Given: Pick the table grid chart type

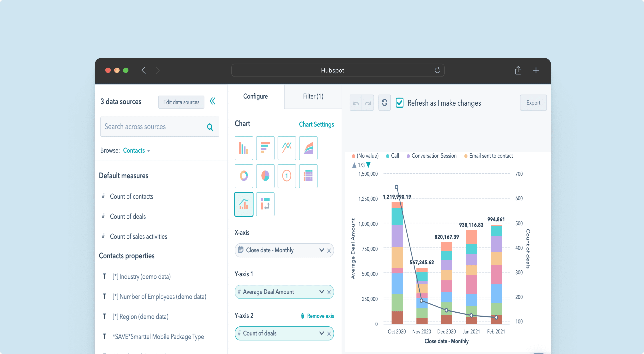Looking at the screenshot, I should 308,176.
